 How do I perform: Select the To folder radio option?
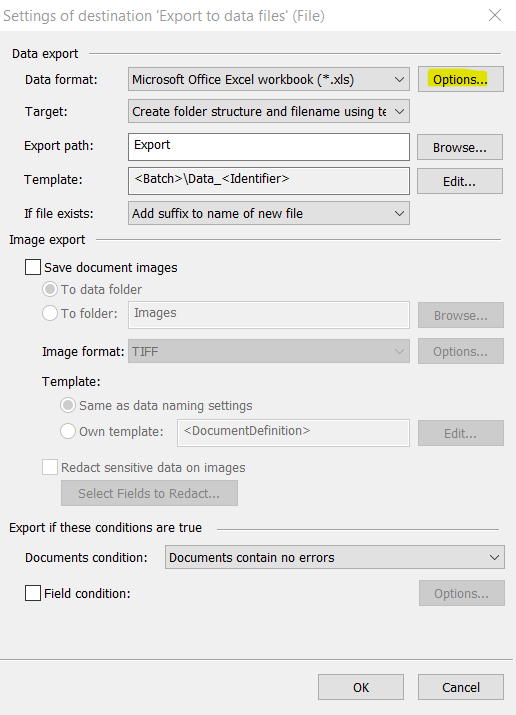coord(50,313)
